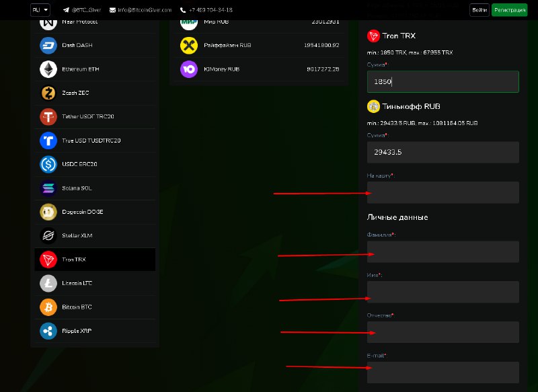Viewport: 538px width, 392px height.
Task: Focus the Тинькофф RUB amount field
Action: (443, 152)
